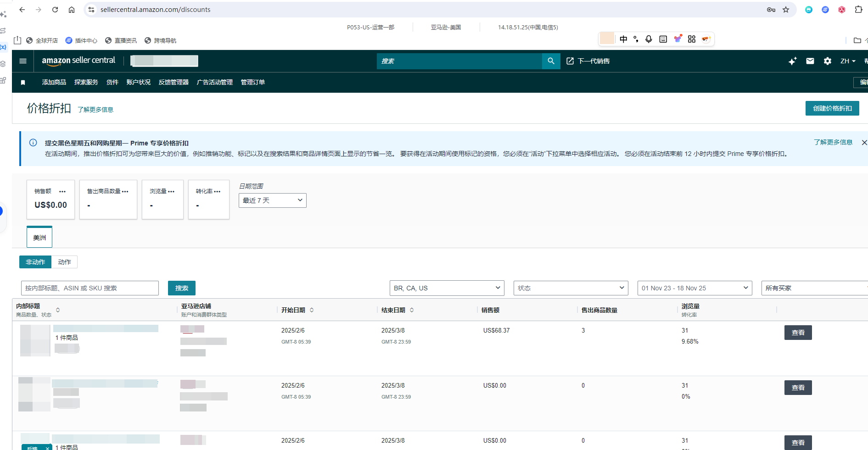Sort by 结束日期 column
Image resolution: width=868 pixels, height=450 pixels.
point(412,310)
